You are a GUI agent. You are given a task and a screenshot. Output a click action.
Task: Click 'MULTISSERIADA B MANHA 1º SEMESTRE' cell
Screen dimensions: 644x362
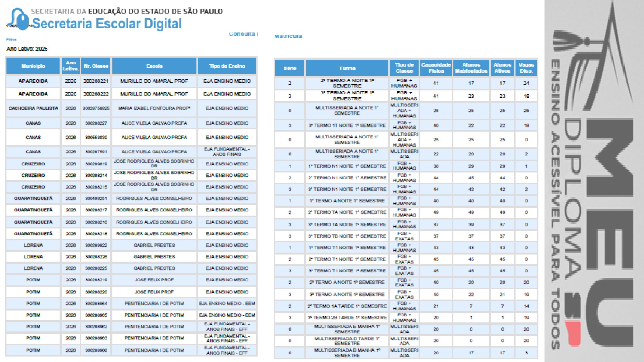tap(347, 353)
